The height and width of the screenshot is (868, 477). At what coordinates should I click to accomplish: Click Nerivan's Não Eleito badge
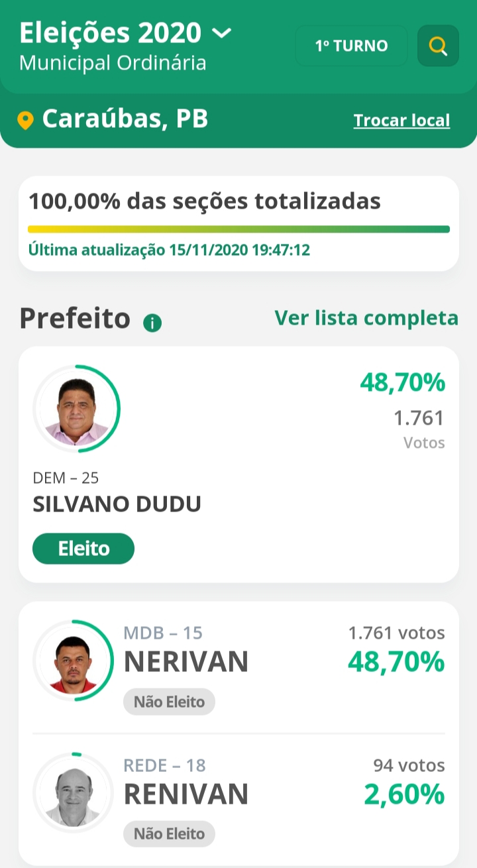169,702
